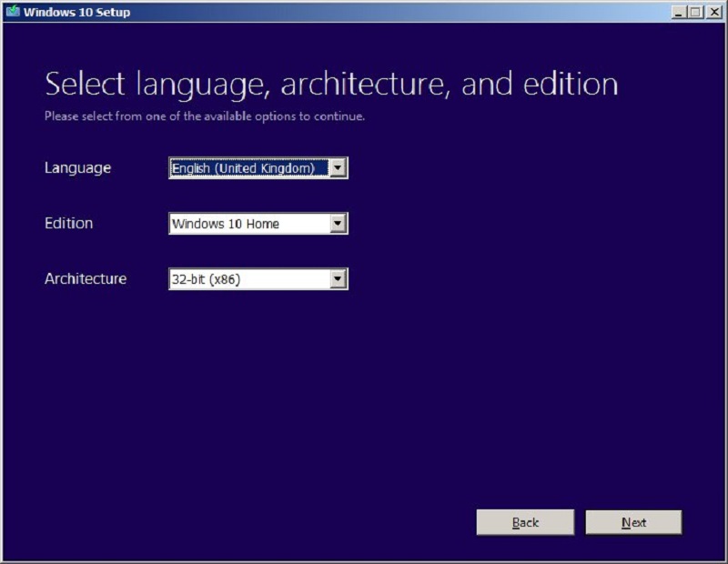Viewport: 728px width, 564px height.
Task: Select the 32-bit (x86) architecture field
Action: [x=258, y=279]
